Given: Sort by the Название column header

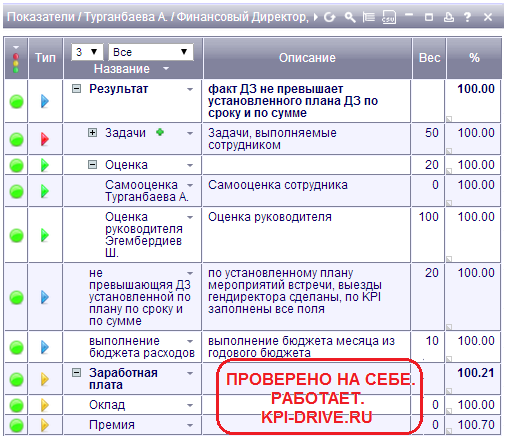Looking at the screenshot, I should [x=122, y=69].
